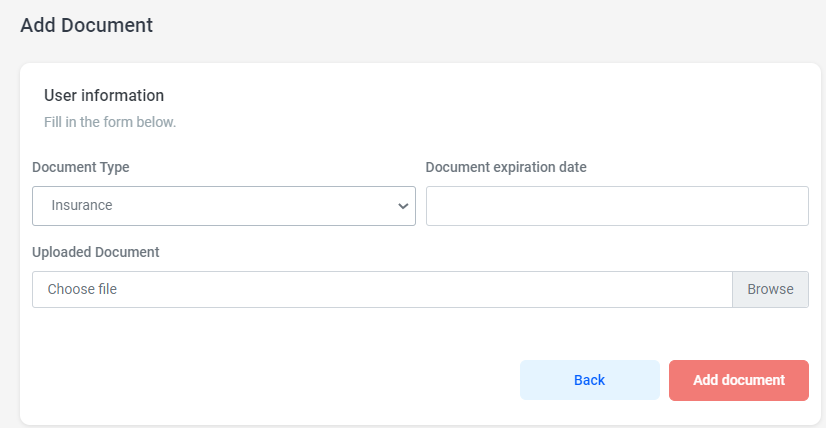Go back using the Back button
This screenshot has width=826, height=428.
coord(589,380)
